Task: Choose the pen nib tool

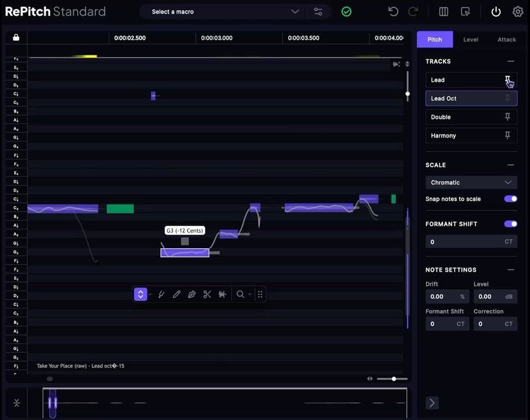Action: (192, 294)
